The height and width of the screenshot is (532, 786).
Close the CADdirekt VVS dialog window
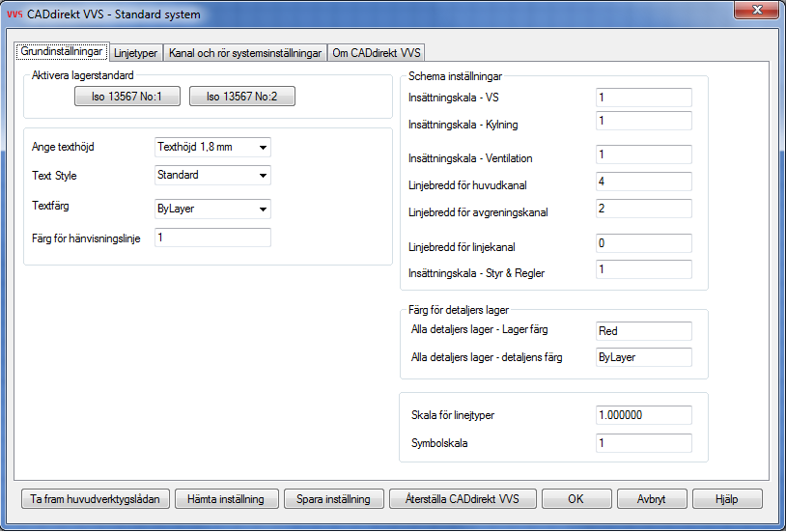[756, 10]
